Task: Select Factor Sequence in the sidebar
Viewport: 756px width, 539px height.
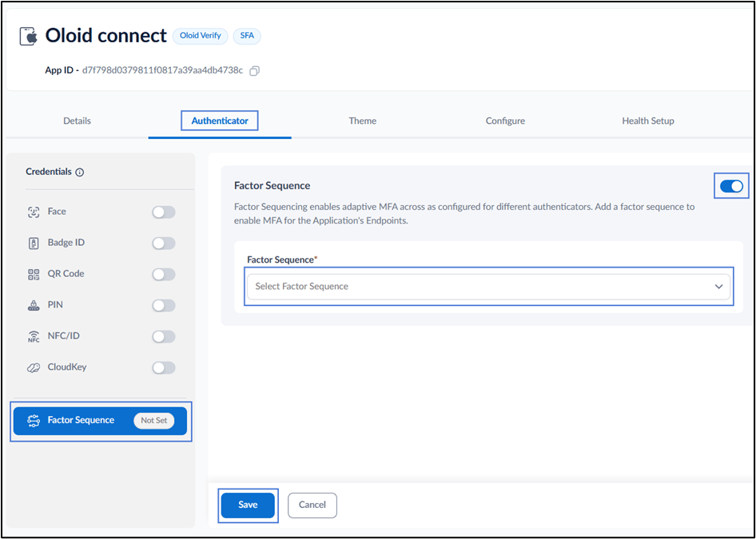Action: pos(100,421)
